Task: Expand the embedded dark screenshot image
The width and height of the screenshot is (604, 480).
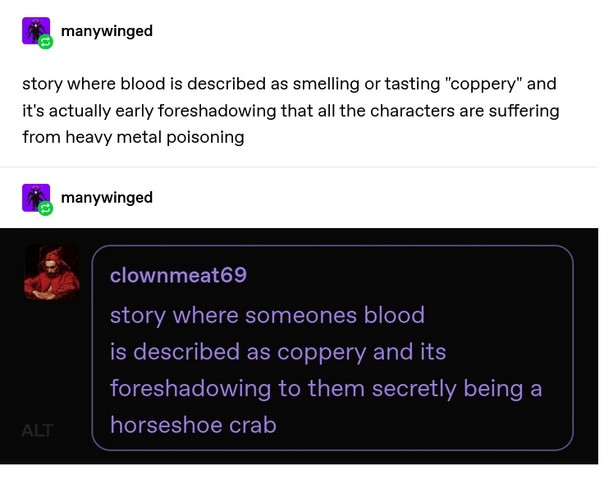Action: click(x=299, y=346)
